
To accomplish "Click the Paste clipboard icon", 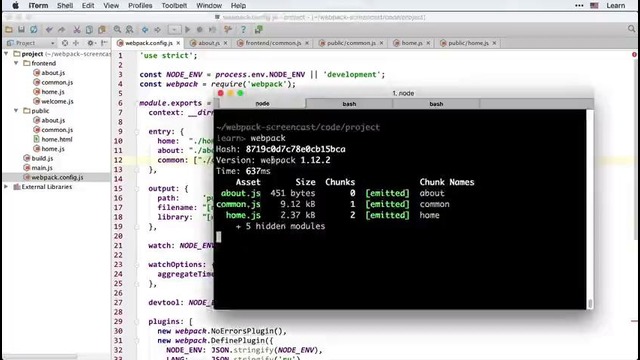I will click(x=102, y=29).
